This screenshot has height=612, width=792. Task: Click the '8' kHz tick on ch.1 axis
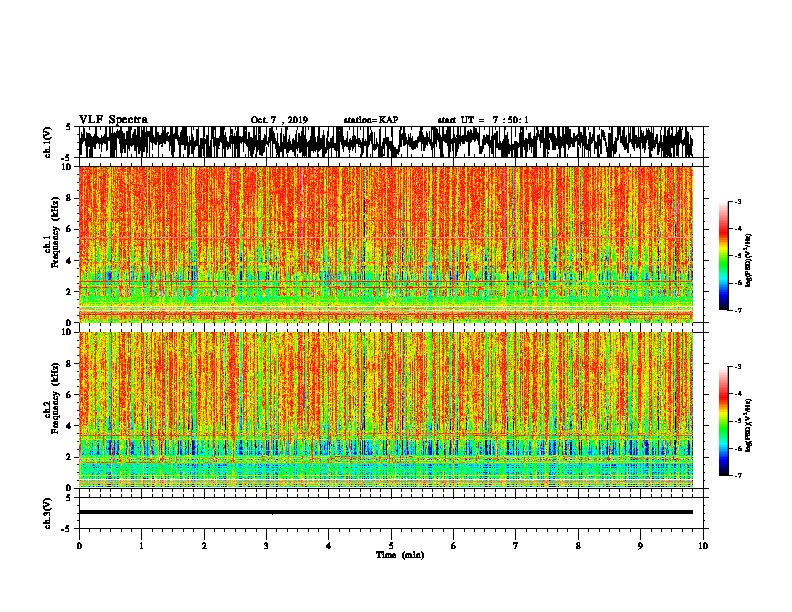click(70, 198)
